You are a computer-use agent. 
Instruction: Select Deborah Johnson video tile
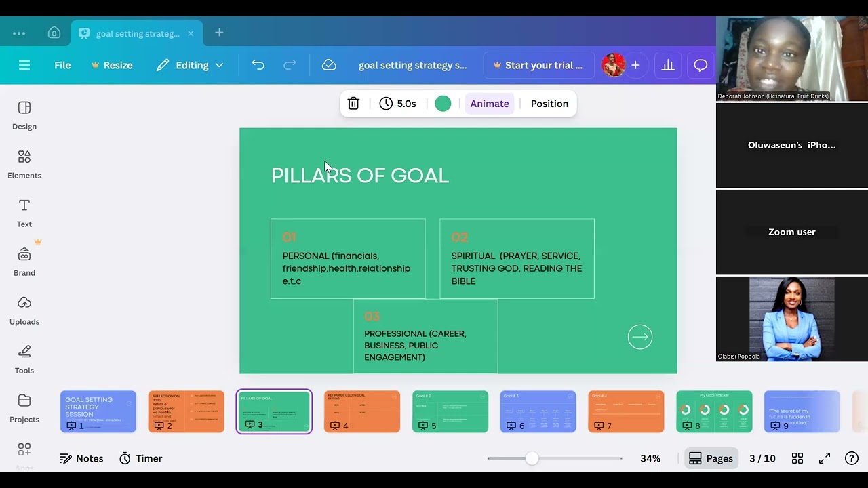(792, 59)
